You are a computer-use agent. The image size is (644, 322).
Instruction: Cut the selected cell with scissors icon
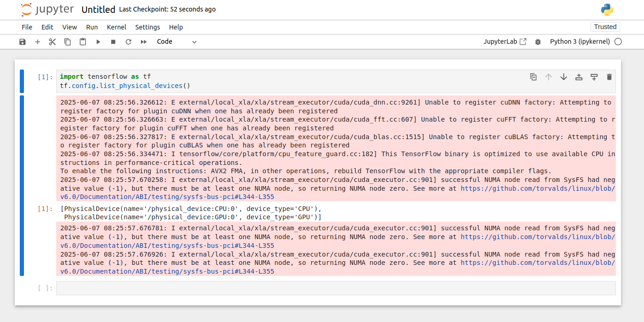53,42
